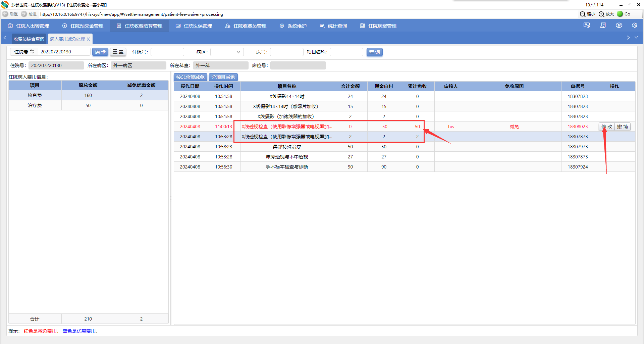Close the 病人费用减免处理 tab
This screenshot has height=344, width=644.
click(88, 39)
